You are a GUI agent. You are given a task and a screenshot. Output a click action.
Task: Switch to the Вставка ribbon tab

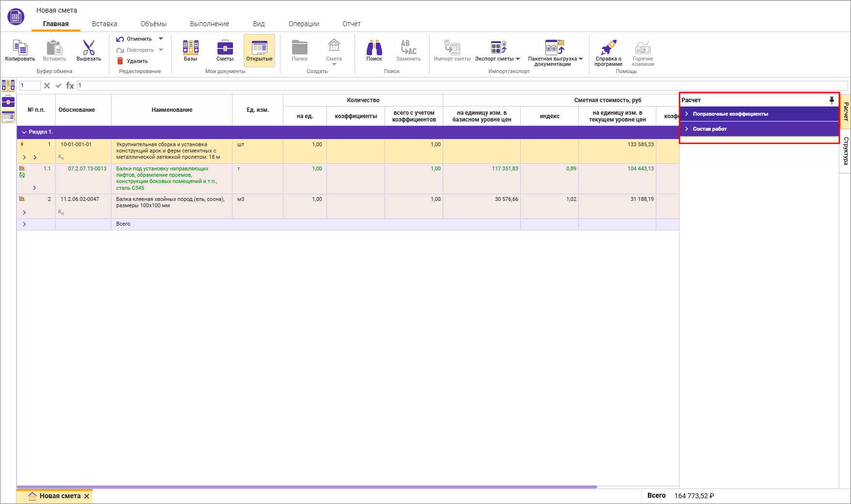click(105, 24)
